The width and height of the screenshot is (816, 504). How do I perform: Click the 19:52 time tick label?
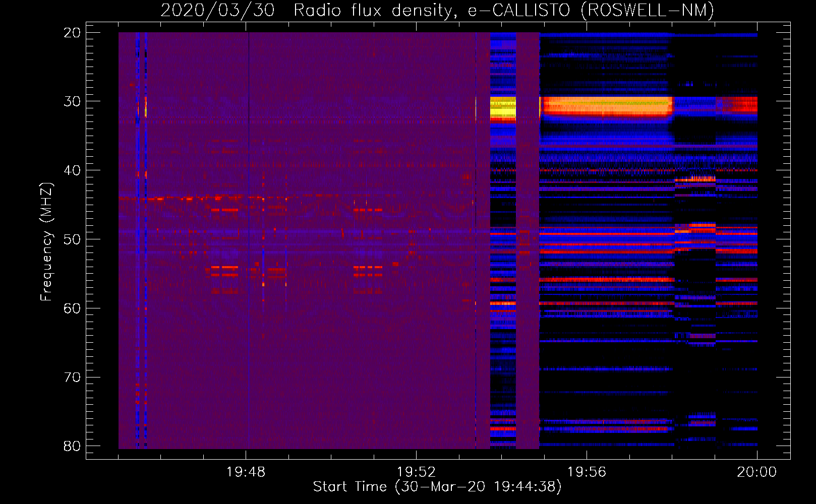[416, 472]
